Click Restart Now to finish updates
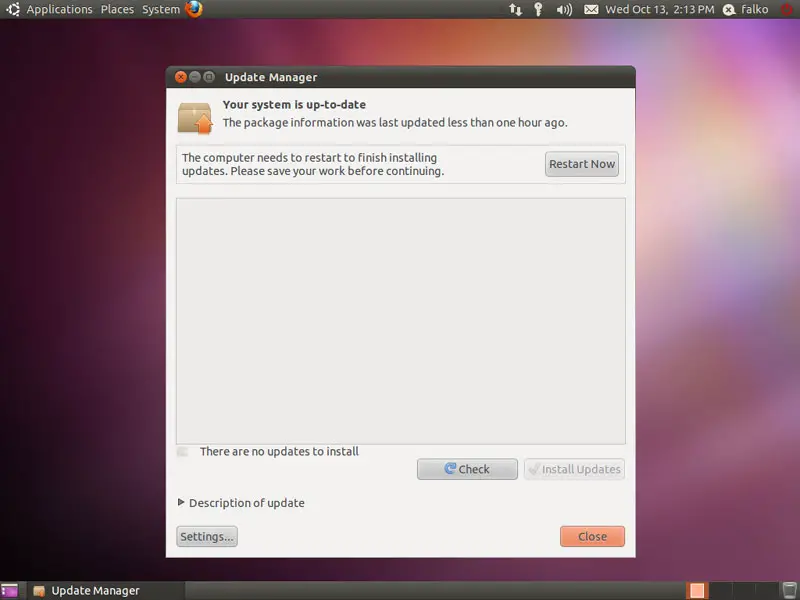Screen dimensions: 800x600 click(582, 164)
